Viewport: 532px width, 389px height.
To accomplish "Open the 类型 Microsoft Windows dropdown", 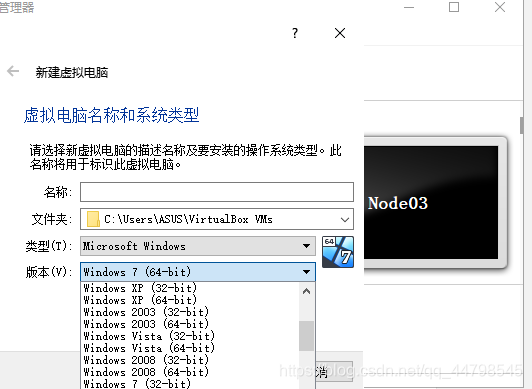I will 198,246.
